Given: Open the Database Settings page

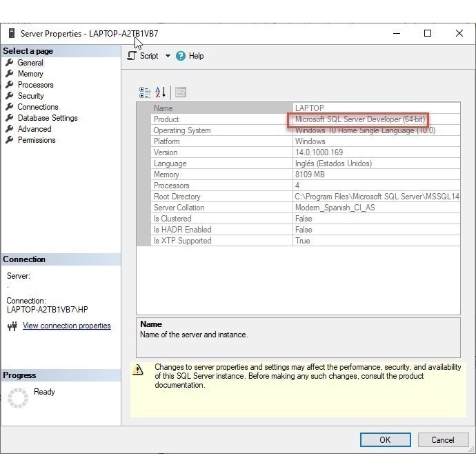Looking at the screenshot, I should click(48, 118).
